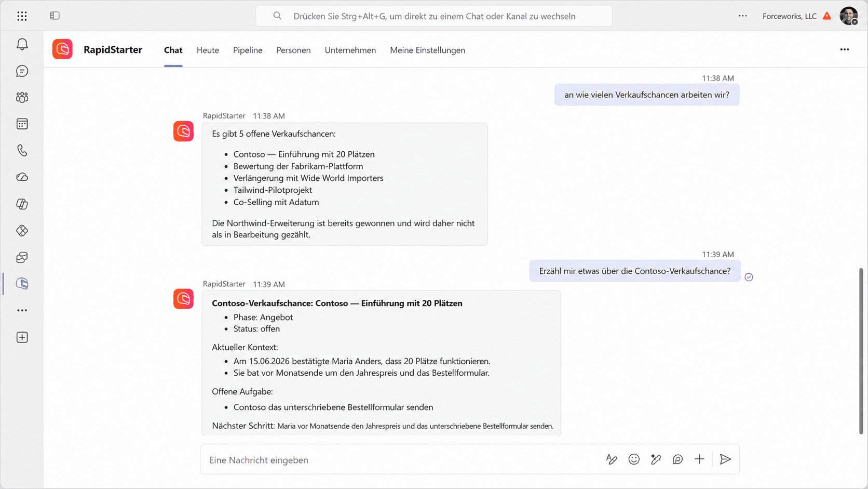Click bold Contoso-Verkaufschance heading
This screenshot has height=489, width=868.
pos(337,303)
